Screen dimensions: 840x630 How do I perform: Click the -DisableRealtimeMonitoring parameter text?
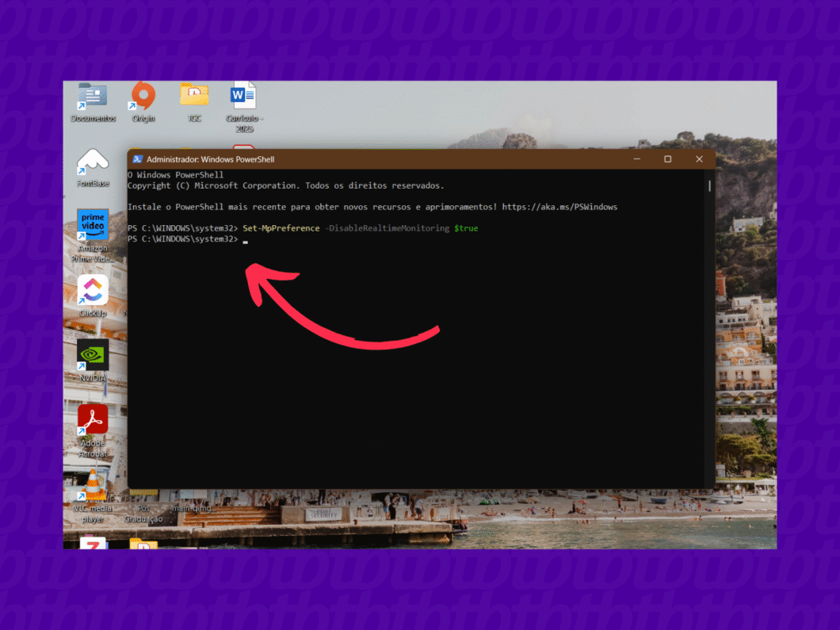pos(387,228)
